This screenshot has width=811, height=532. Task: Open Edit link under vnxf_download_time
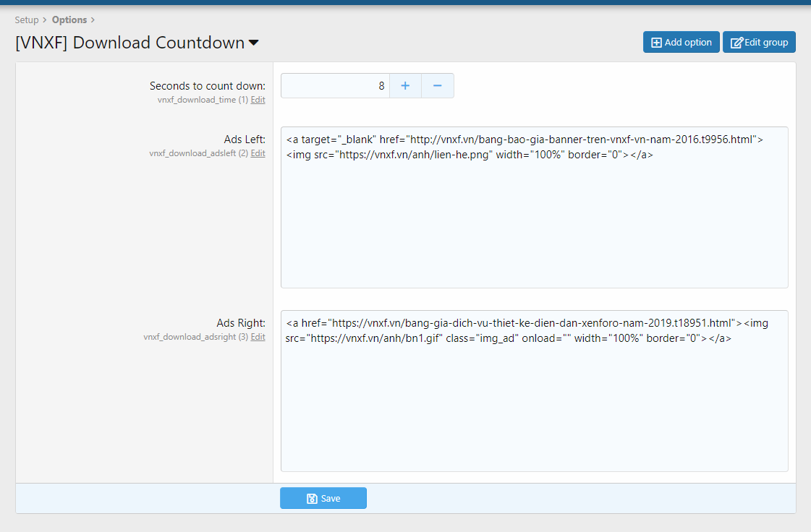258,100
